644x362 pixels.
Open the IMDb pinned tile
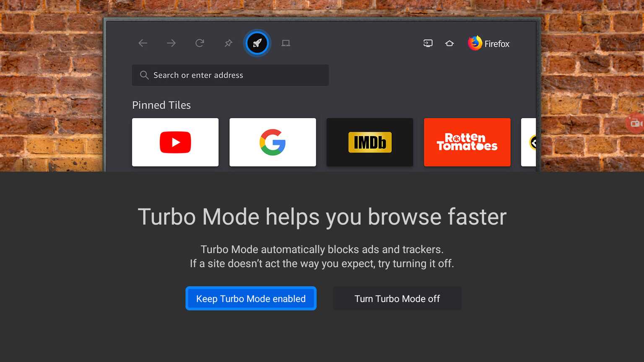pos(370,142)
